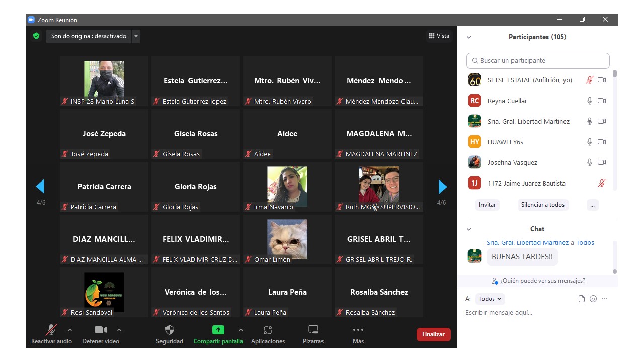Click Todos link in chat header
The height and width of the screenshot is (362, 644).
pyautogui.click(x=585, y=243)
